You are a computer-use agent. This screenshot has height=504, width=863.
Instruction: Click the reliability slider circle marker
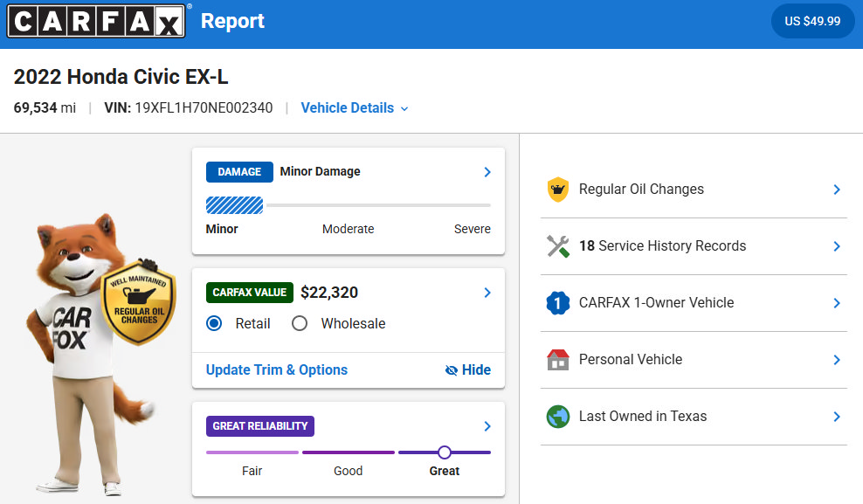[x=445, y=452]
